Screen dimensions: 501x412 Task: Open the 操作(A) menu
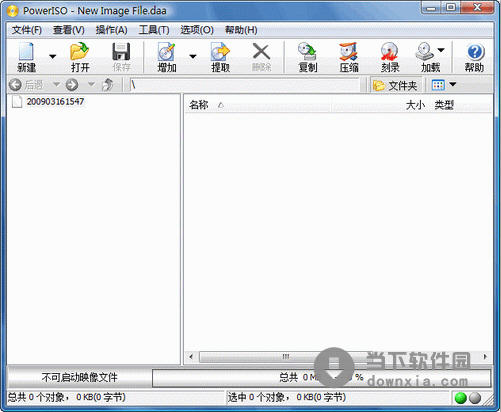[x=111, y=30]
